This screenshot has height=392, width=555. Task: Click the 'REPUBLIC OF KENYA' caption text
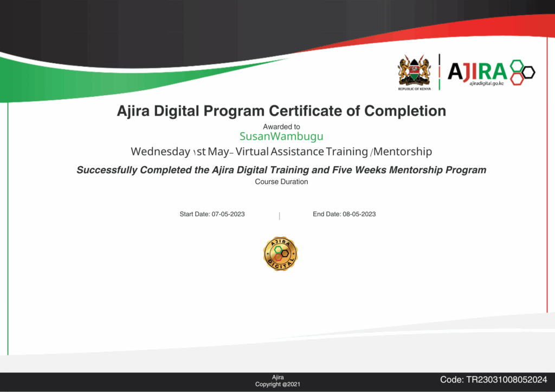(414, 88)
